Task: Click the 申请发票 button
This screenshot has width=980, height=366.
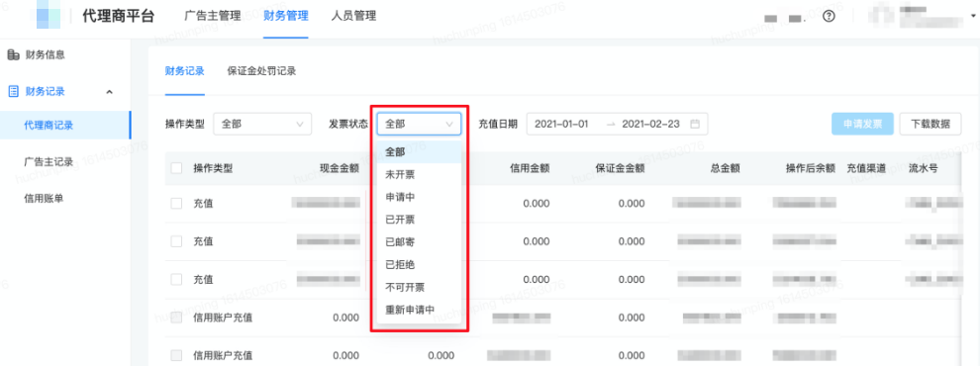Action: [862, 124]
